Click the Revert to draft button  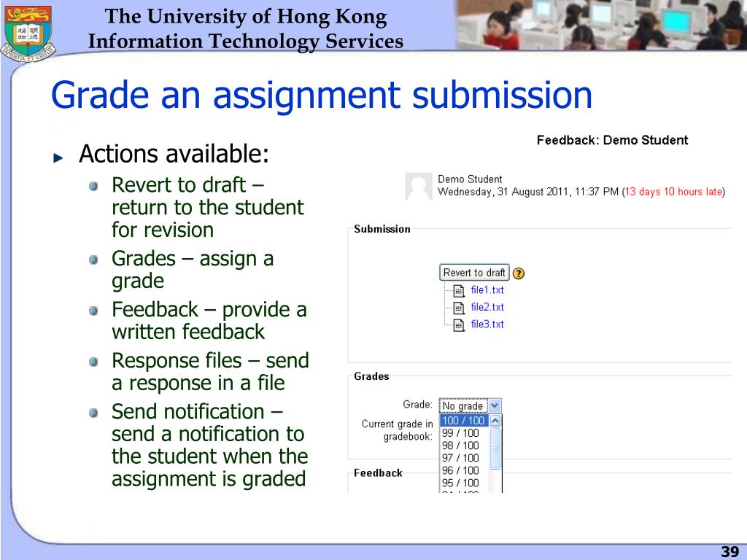click(x=474, y=273)
